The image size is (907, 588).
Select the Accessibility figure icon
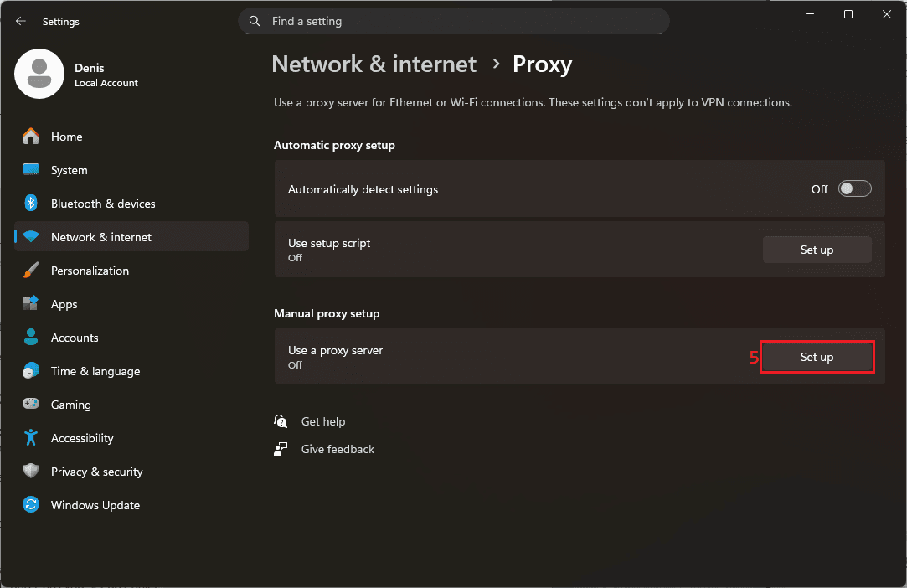tap(31, 438)
